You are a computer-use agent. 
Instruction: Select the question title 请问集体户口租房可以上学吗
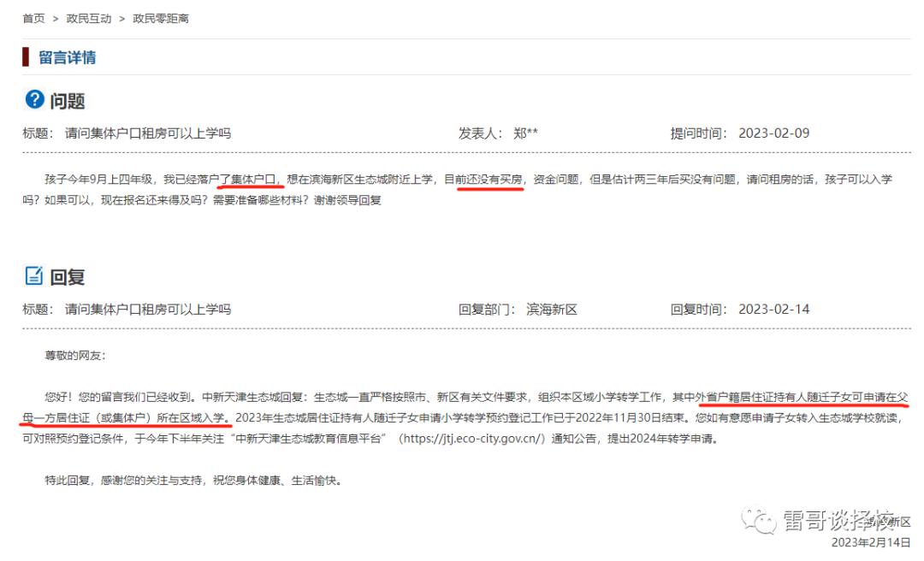click(x=151, y=133)
